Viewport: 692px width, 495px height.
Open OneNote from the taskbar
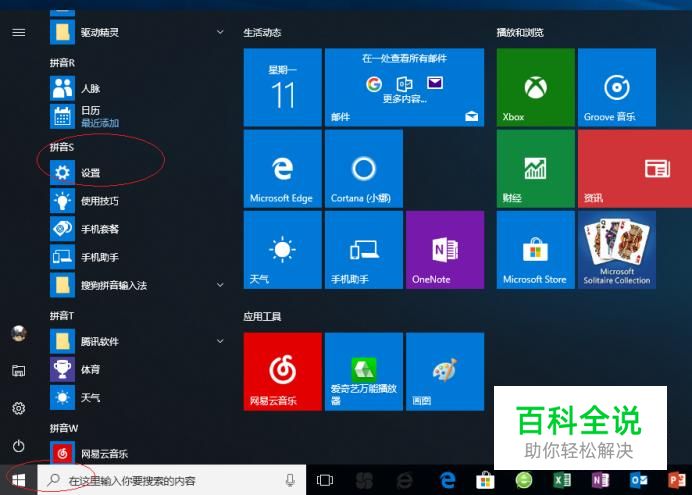tap(600, 480)
